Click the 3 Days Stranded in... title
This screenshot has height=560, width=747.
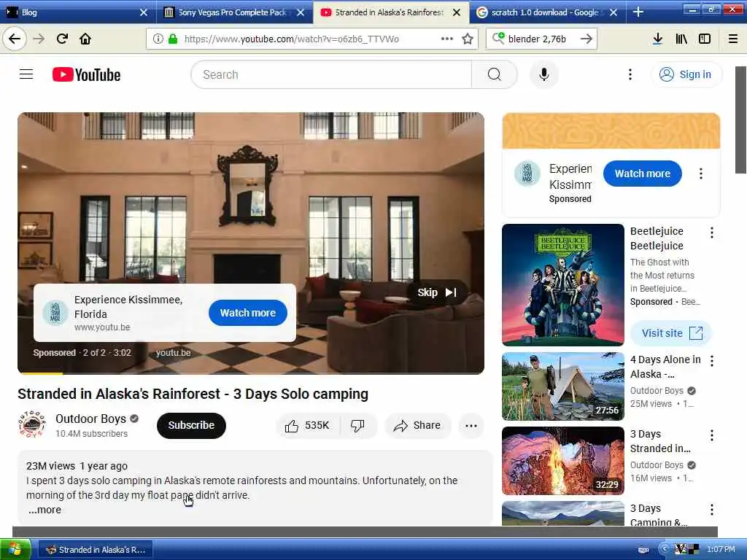[x=659, y=441]
